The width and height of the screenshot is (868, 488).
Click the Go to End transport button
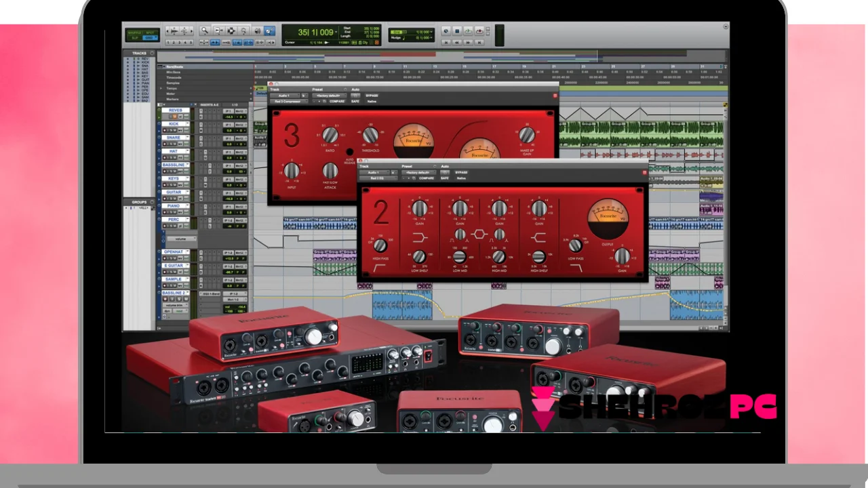coord(479,43)
